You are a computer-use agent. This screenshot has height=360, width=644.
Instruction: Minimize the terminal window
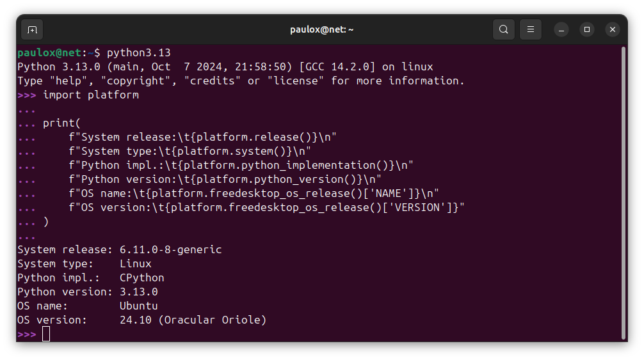[x=561, y=29]
